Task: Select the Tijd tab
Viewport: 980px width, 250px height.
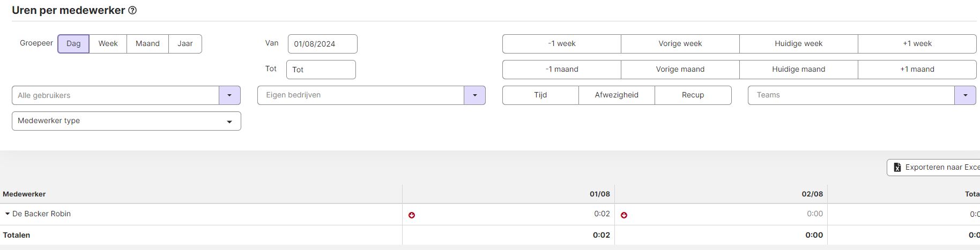Action: (540, 95)
